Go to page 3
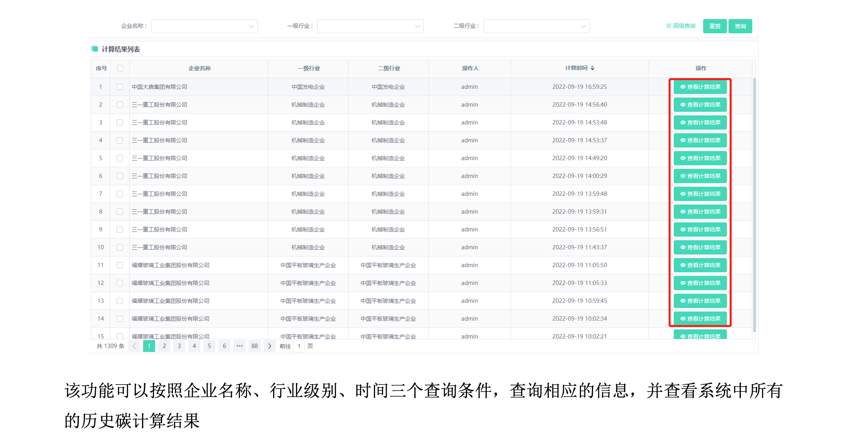The width and height of the screenshot is (868, 435). pos(179,346)
